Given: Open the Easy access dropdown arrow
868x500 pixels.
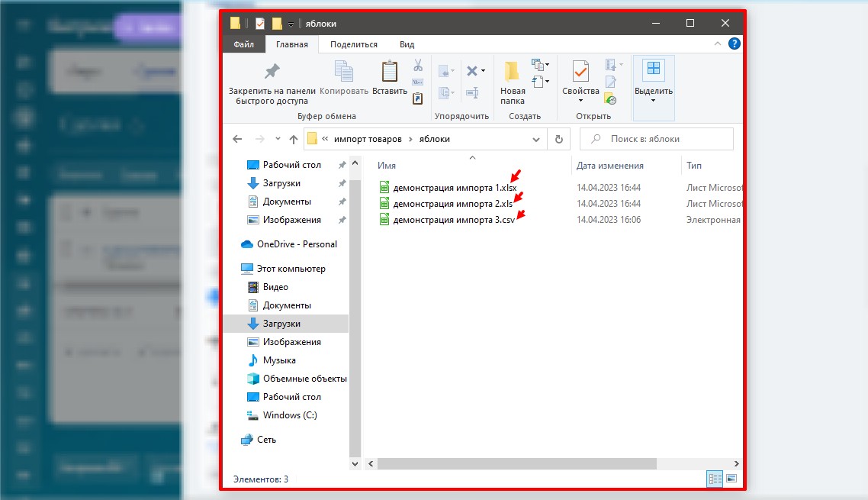Looking at the screenshot, I should click(548, 82).
